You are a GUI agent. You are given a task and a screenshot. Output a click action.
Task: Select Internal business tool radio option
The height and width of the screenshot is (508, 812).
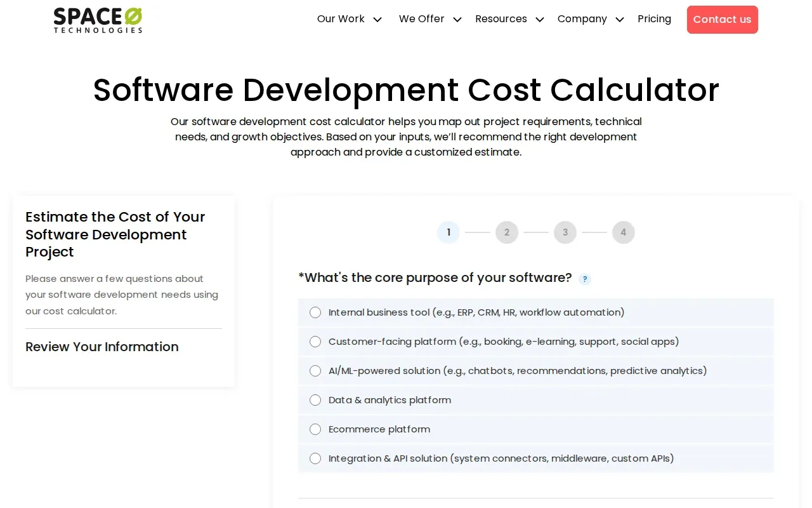point(315,312)
